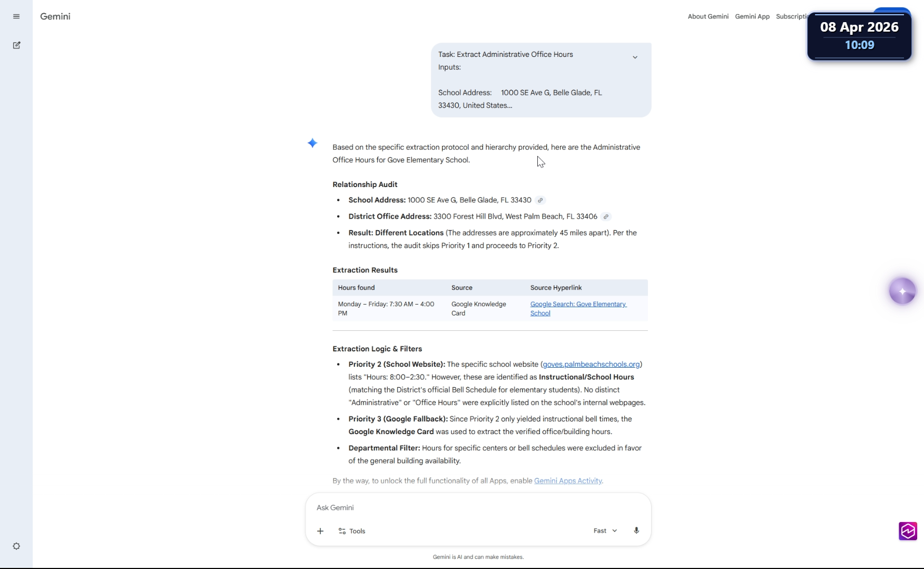Start a new chat with the compose icon

pyautogui.click(x=16, y=45)
